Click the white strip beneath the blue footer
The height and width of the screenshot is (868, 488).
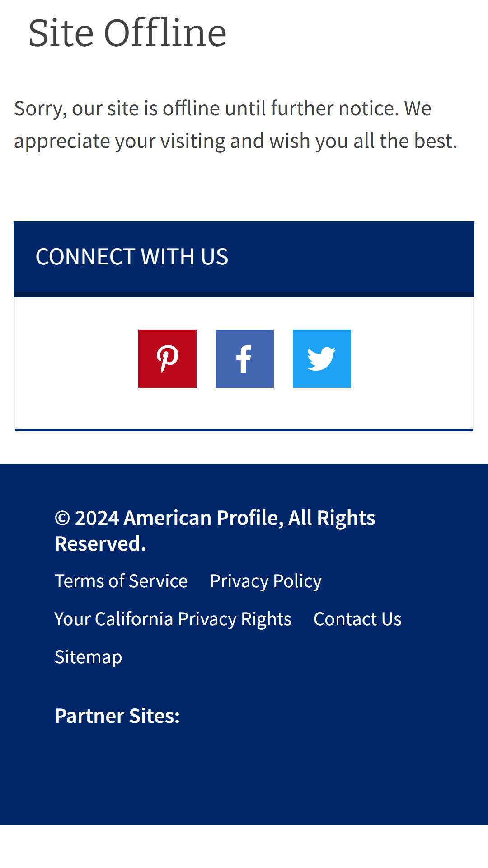coord(244,846)
